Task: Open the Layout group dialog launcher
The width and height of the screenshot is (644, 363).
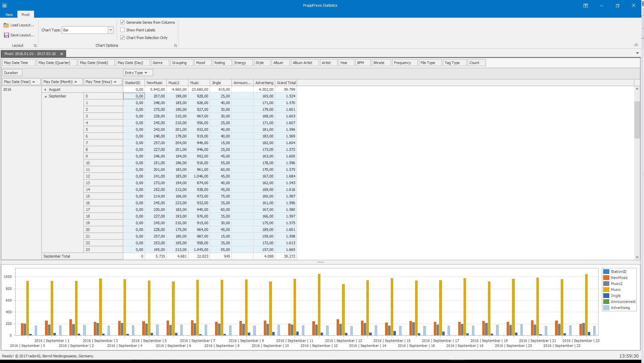Action: click(35, 45)
